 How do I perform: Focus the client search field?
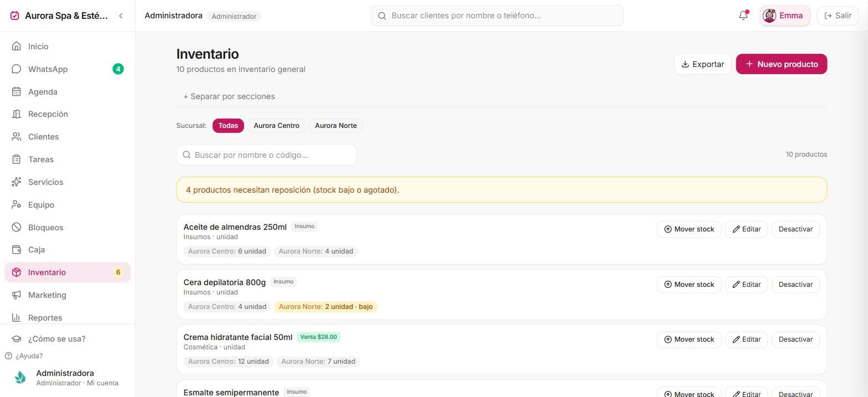pos(497,16)
